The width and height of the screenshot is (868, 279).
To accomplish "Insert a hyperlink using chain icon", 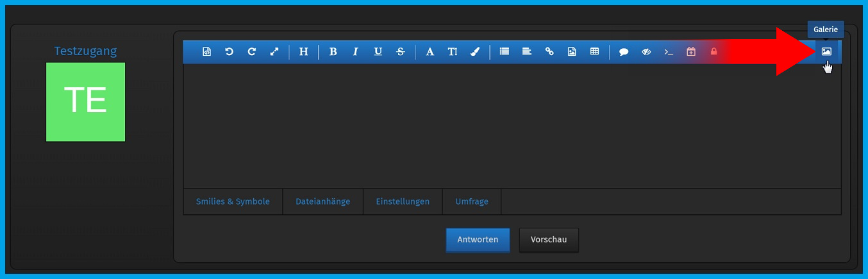I will [549, 52].
